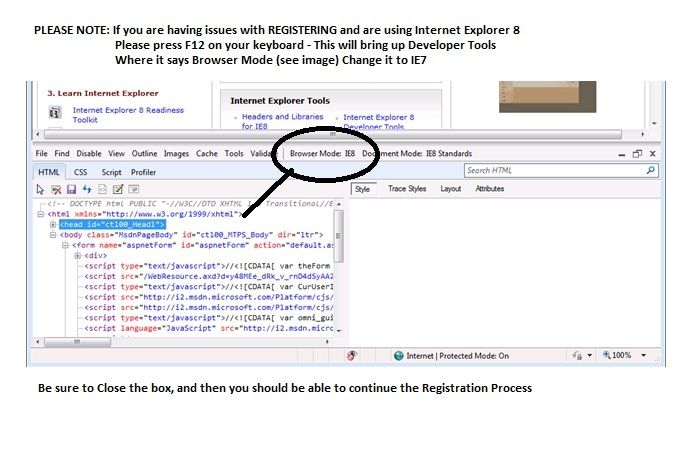The height and width of the screenshot is (471, 694).
Task: Click '3. Learn Internet Explorer' heading
Action: point(103,93)
